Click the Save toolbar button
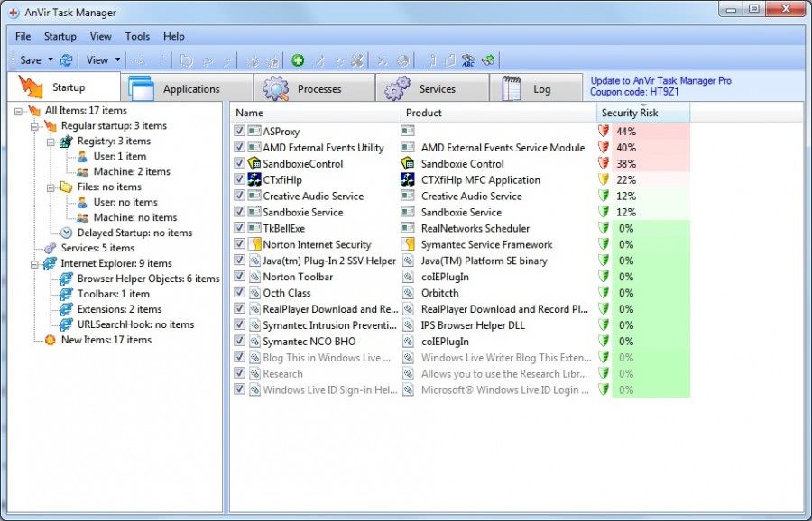Image resolution: width=812 pixels, height=521 pixels. click(30, 60)
